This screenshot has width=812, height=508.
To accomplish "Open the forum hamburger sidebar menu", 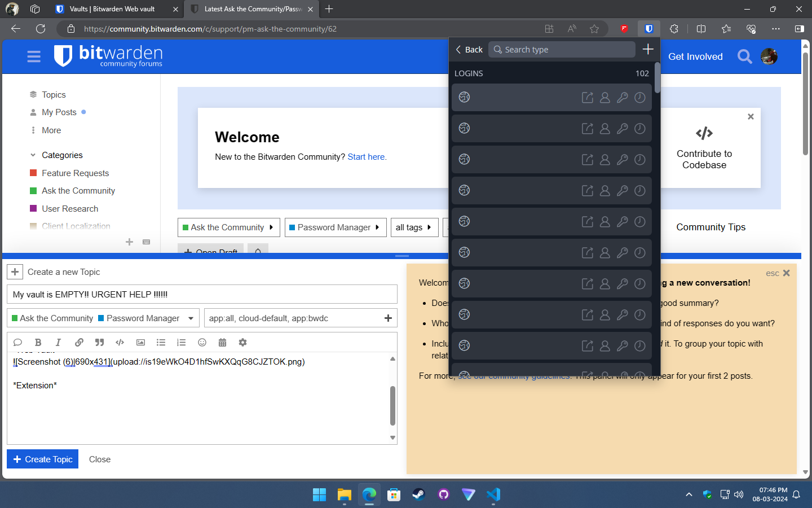I will (x=34, y=56).
